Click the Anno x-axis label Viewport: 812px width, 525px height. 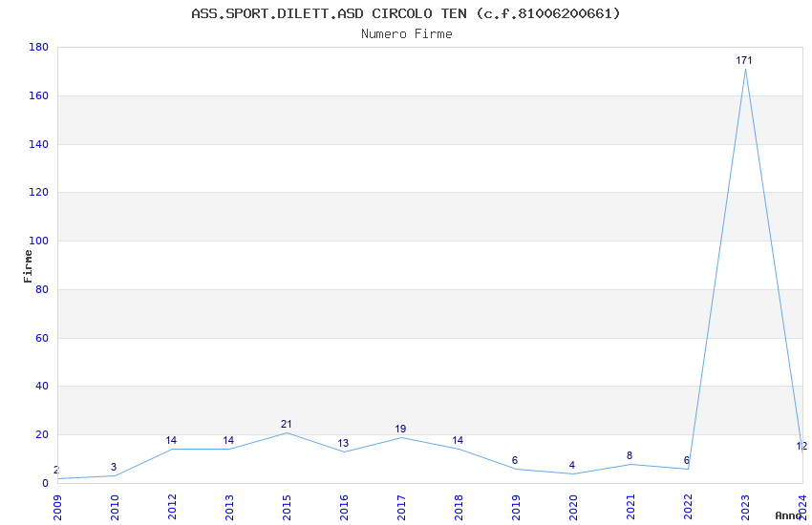pyautogui.click(x=787, y=515)
